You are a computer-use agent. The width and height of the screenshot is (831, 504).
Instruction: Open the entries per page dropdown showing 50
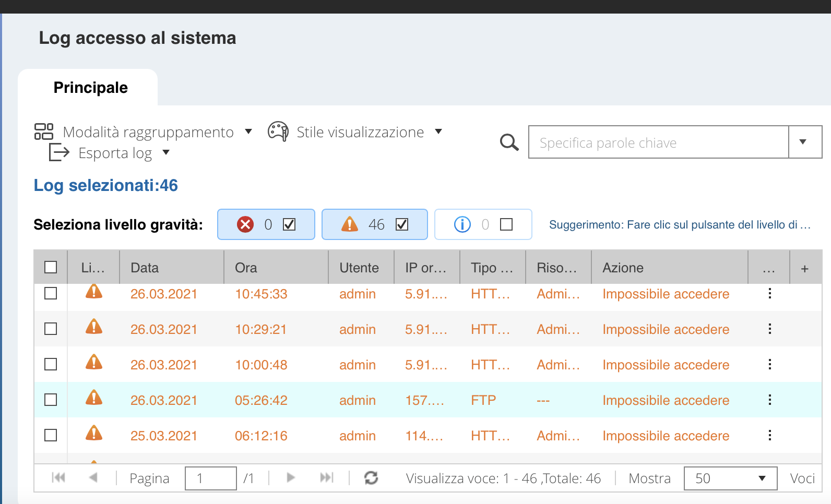pos(730,478)
